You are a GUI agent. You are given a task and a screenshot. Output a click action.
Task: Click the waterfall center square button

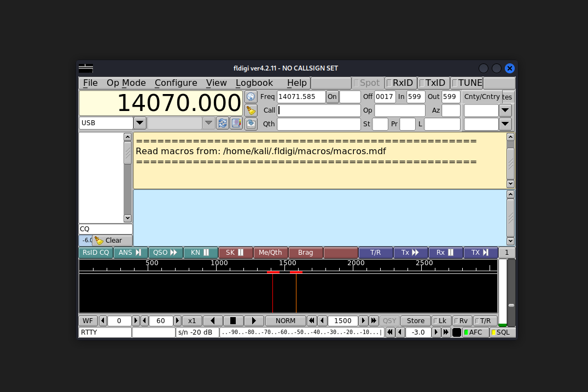pos(233,321)
